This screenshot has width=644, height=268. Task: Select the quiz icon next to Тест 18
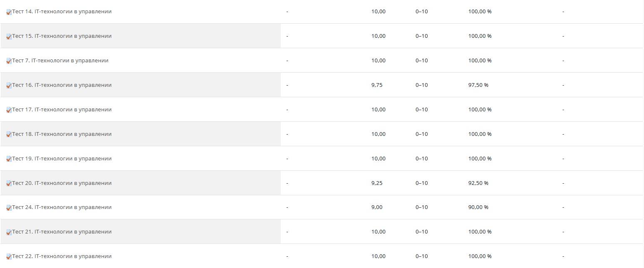[9, 135]
